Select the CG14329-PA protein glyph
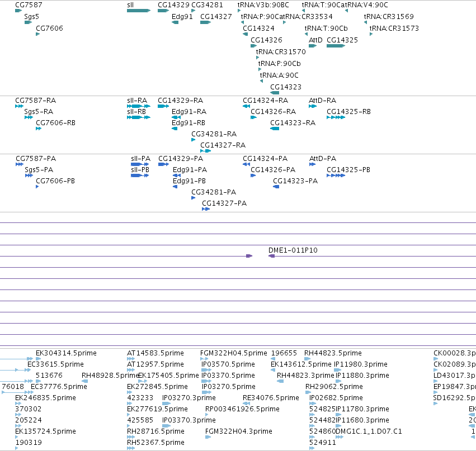Viewport: 476px width, 451px height. point(164,164)
